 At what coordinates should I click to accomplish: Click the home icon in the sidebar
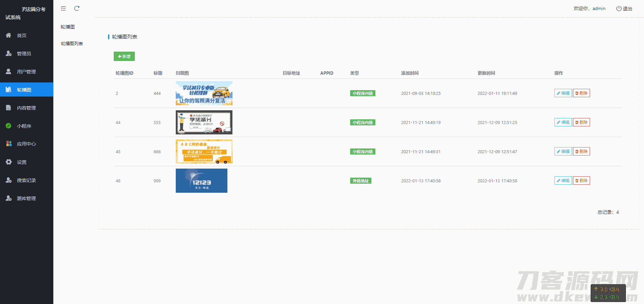(x=9, y=35)
